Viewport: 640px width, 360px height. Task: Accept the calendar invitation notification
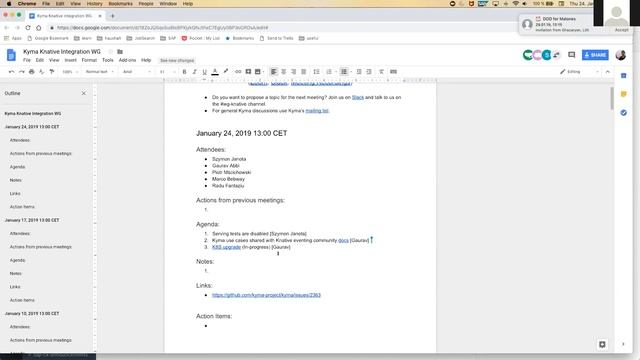point(621,30)
